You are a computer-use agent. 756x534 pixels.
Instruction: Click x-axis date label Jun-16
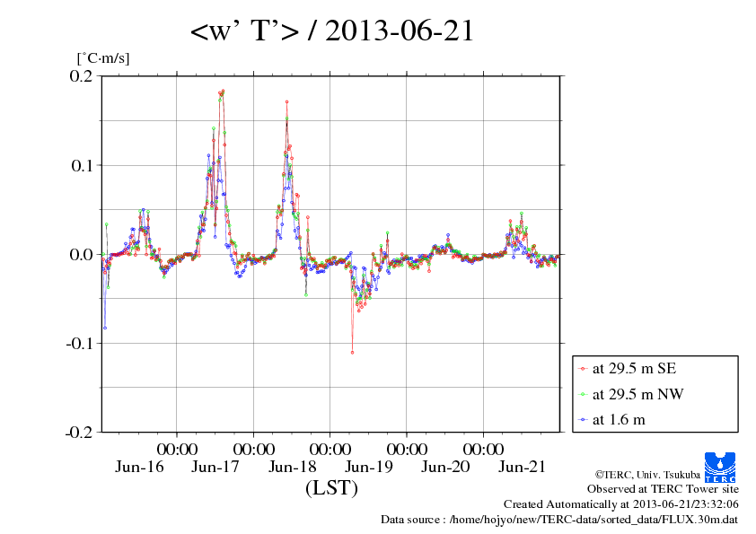139,467
